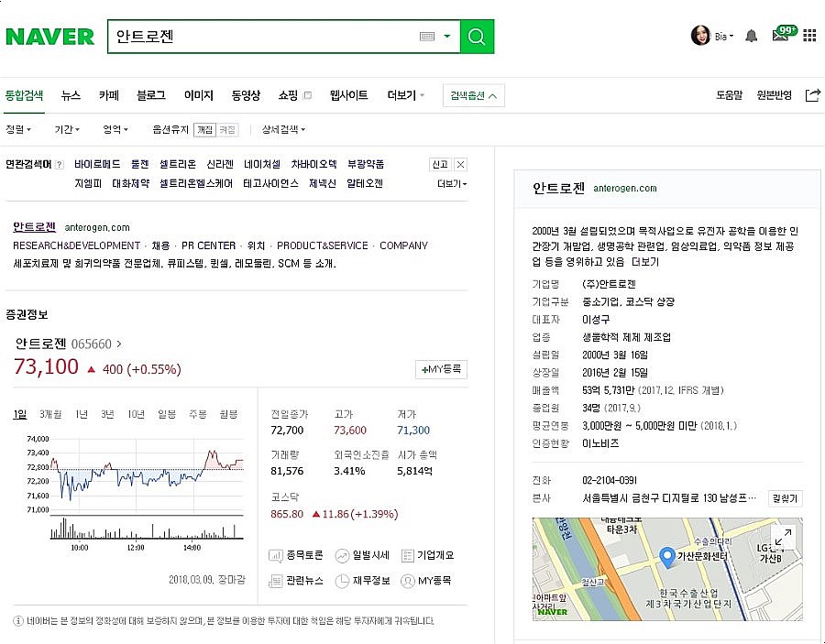
Task: Click the blue location pin on the map
Action: [666, 557]
